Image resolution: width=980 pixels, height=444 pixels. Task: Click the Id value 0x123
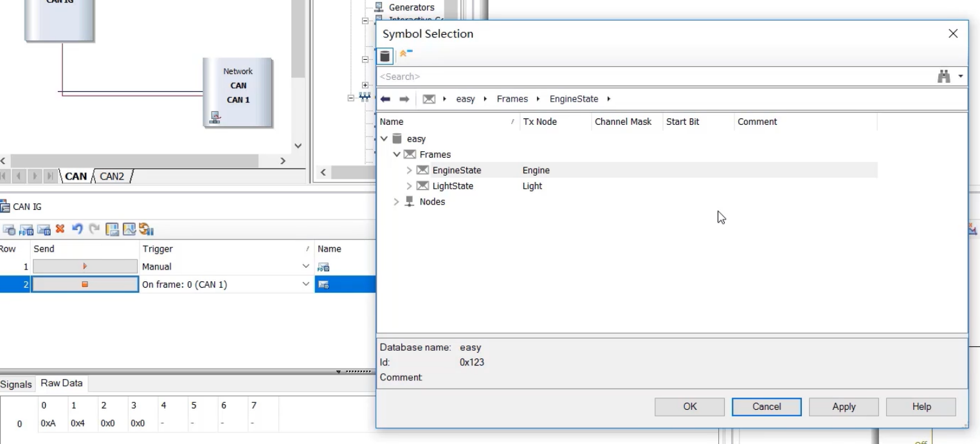pos(472,362)
